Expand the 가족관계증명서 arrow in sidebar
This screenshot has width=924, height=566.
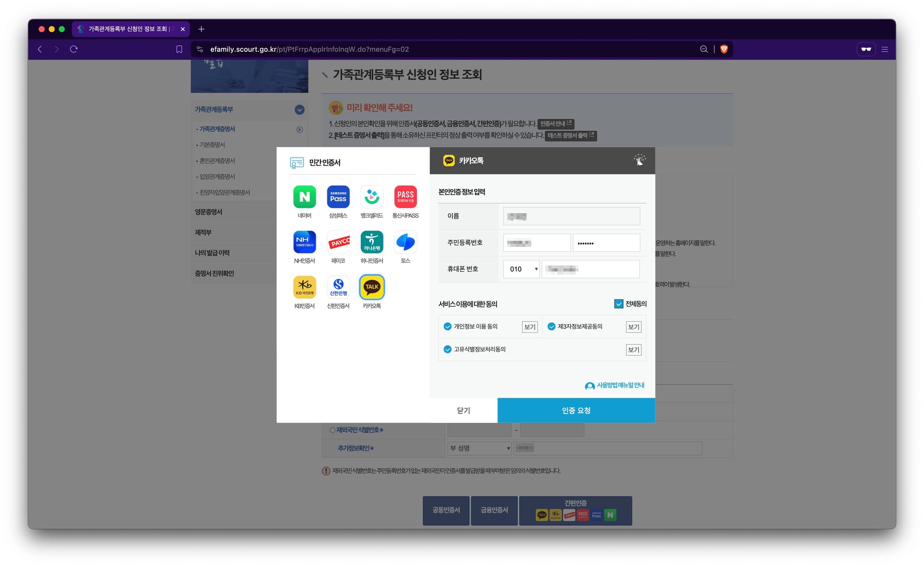pyautogui.click(x=299, y=129)
